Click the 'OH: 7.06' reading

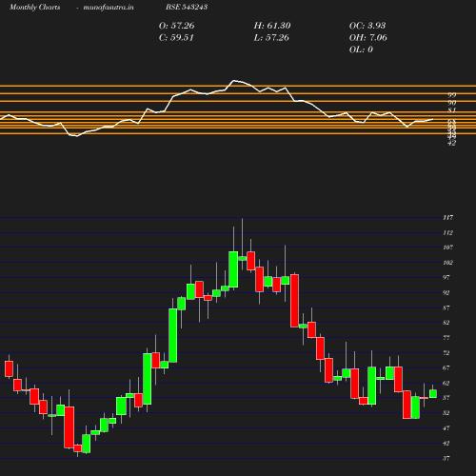pyautogui.click(x=368, y=37)
